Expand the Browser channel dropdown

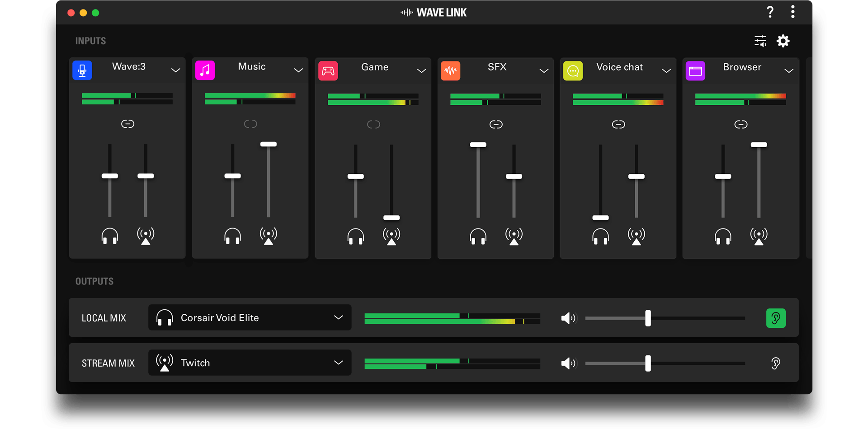tap(789, 71)
